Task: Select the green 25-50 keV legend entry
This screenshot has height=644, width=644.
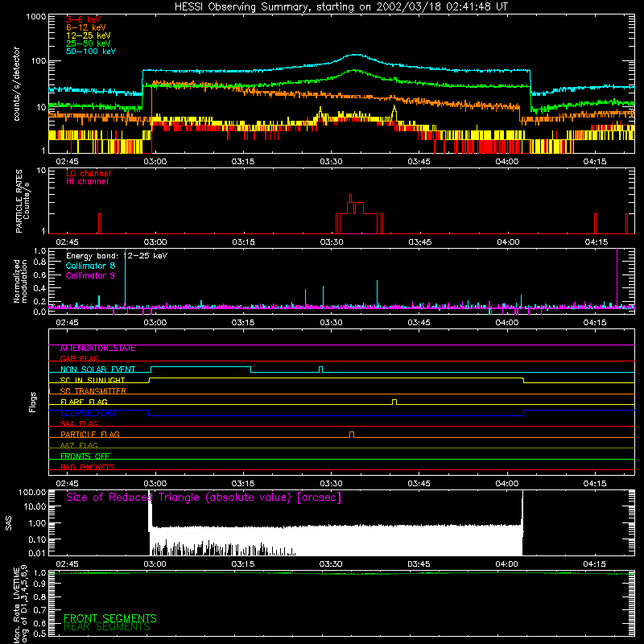Action: 89,43
